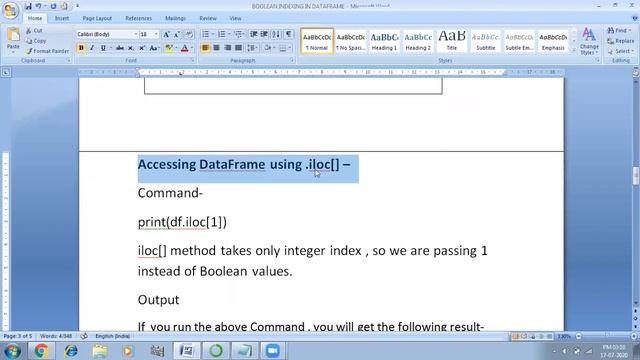Sort the selected text
This screenshot has height=360, width=640.
tap(276, 34)
